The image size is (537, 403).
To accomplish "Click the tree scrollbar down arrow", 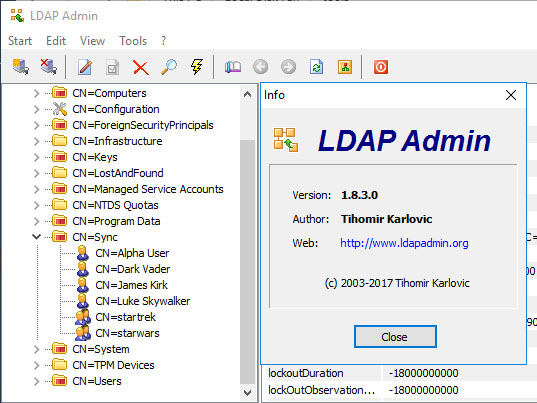I will click(247, 392).
